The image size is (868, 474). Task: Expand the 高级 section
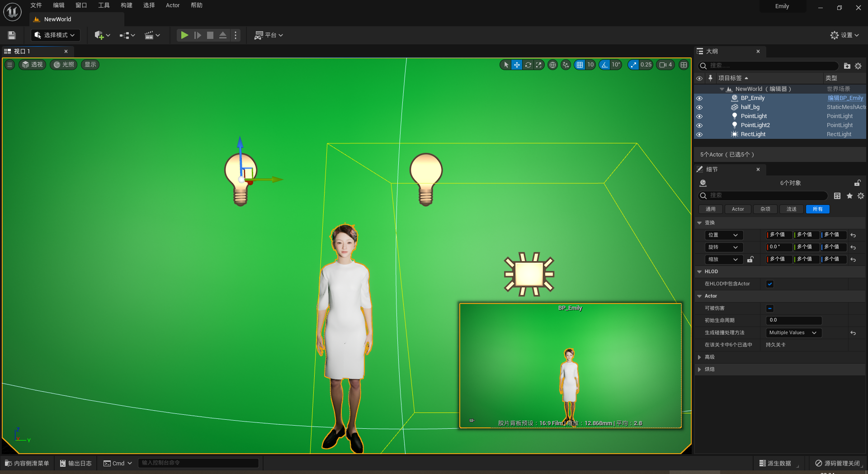pos(699,357)
